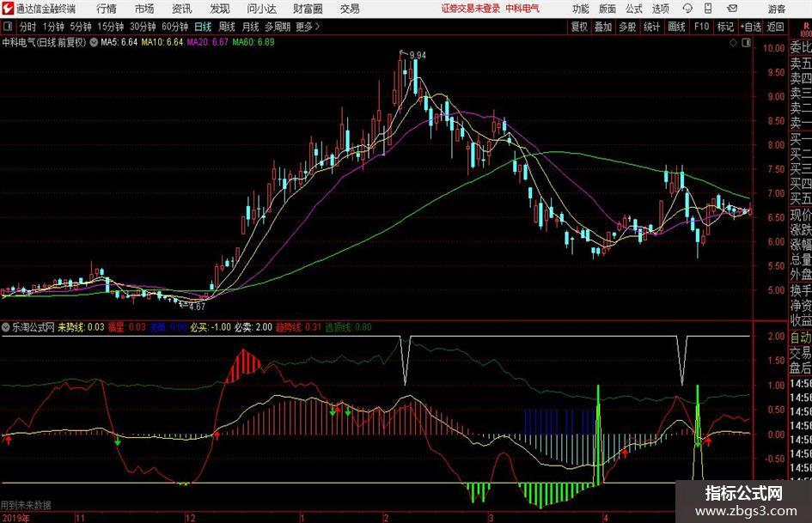Toggle the side panel icon near the price axis
The image size is (812, 523).
746,43
